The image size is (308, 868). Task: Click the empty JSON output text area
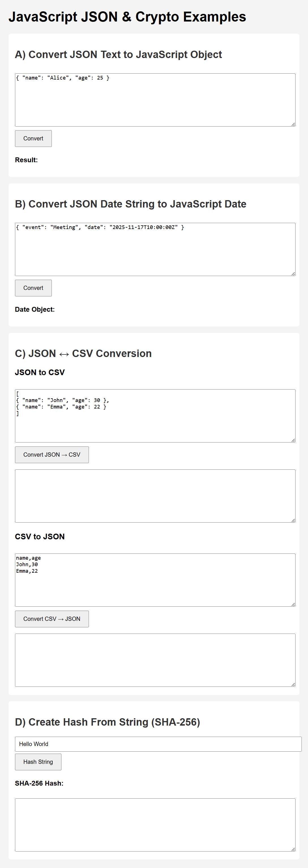click(155, 660)
